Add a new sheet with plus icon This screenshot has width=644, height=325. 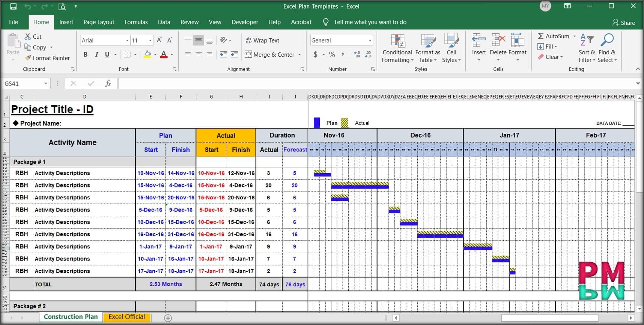[168, 318]
